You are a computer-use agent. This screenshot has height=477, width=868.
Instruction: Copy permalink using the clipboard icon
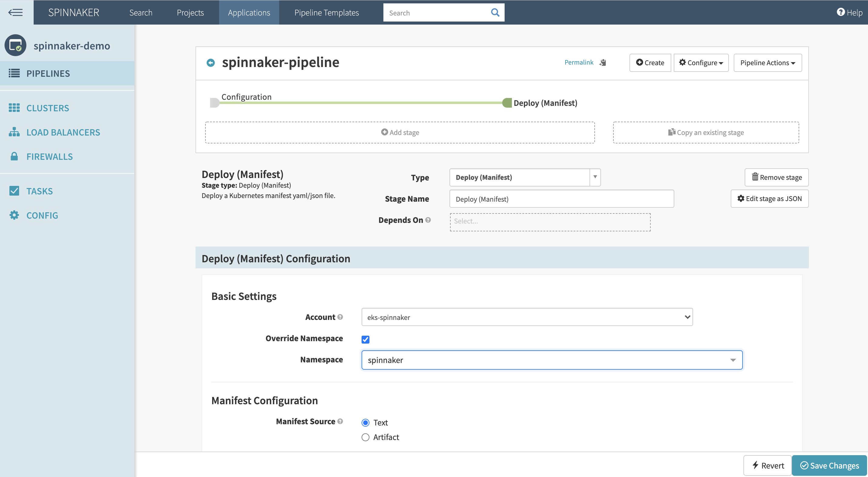tap(603, 63)
